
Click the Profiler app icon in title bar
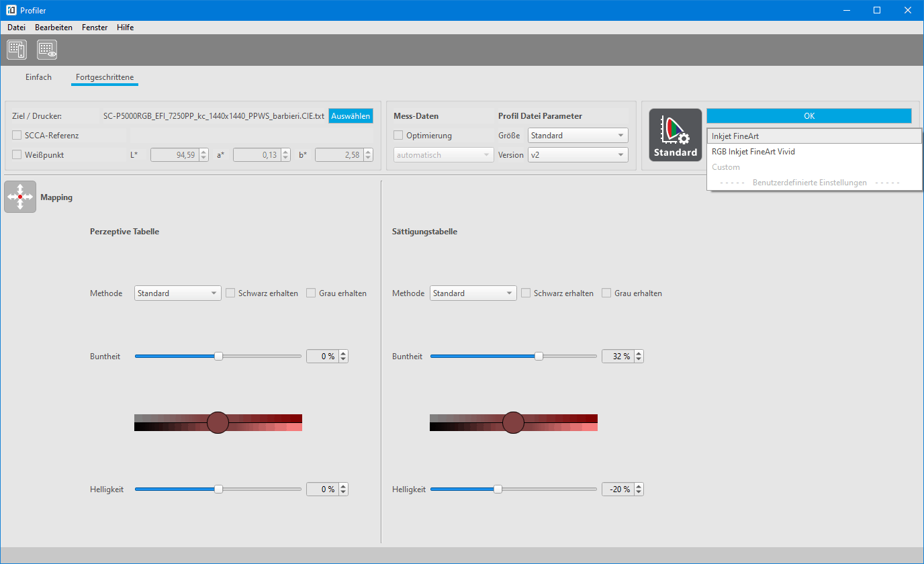11,10
